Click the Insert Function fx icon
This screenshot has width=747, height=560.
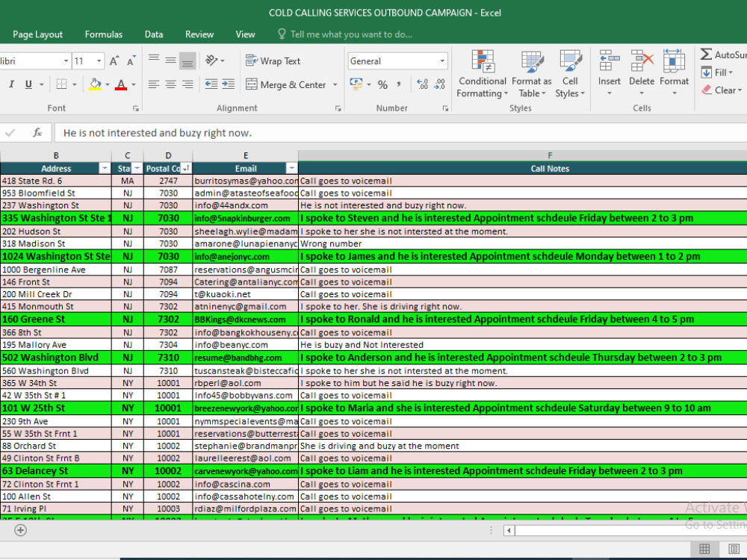coord(37,133)
